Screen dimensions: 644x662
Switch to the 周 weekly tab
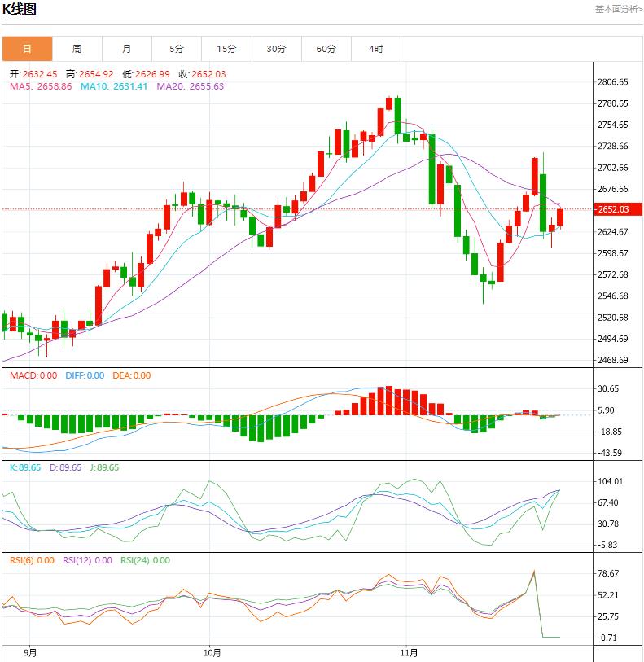pos(77,49)
